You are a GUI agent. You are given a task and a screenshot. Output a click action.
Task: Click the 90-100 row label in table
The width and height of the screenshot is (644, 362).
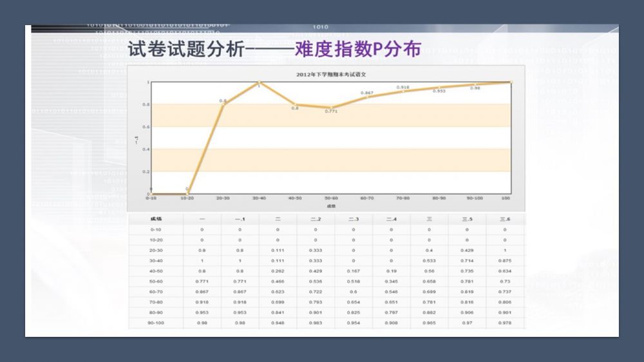156,323
